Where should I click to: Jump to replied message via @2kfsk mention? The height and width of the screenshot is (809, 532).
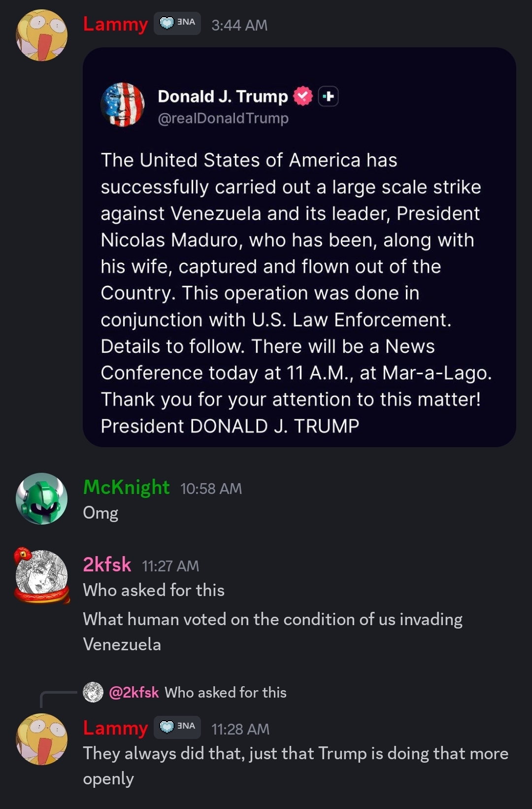(x=134, y=692)
